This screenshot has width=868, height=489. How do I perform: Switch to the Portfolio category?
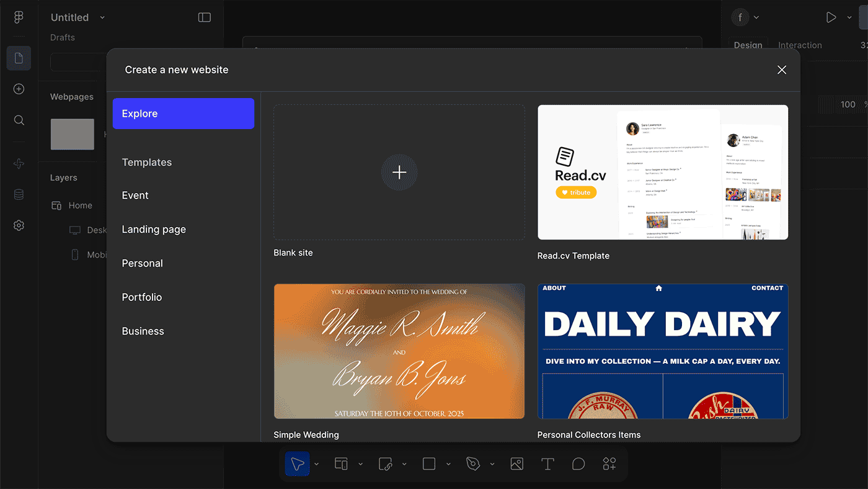click(142, 297)
